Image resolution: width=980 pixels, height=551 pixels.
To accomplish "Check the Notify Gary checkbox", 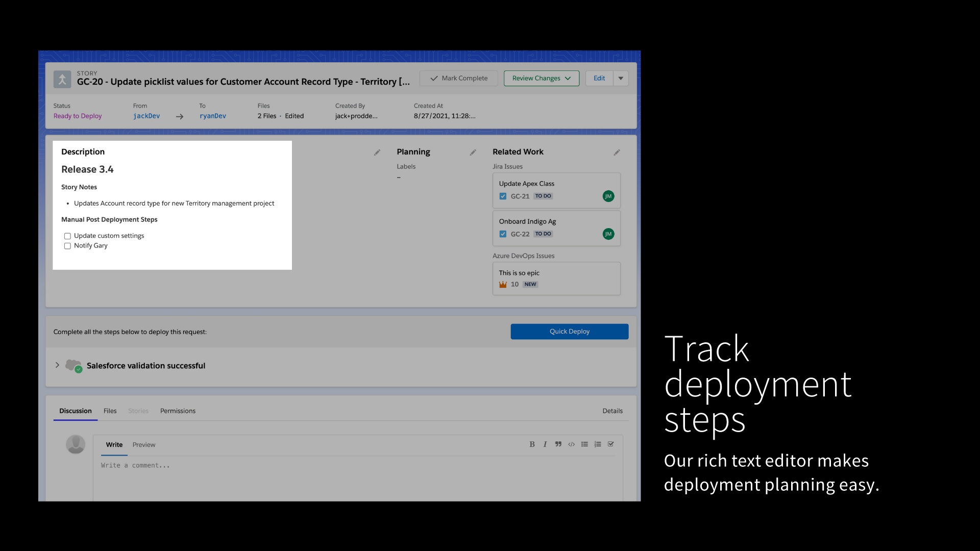I will point(67,246).
